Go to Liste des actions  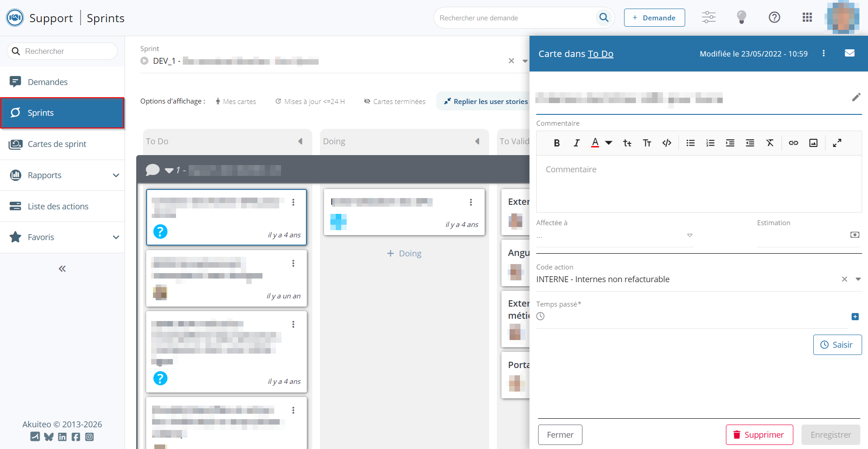point(58,206)
